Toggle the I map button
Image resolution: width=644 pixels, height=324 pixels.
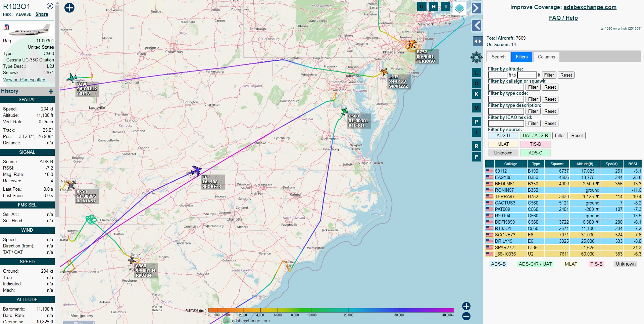[477, 132]
